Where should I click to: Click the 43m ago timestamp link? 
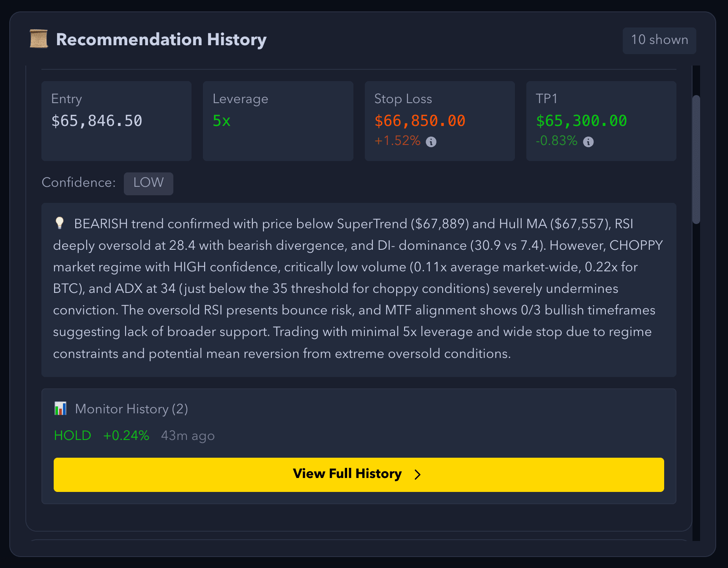click(188, 435)
